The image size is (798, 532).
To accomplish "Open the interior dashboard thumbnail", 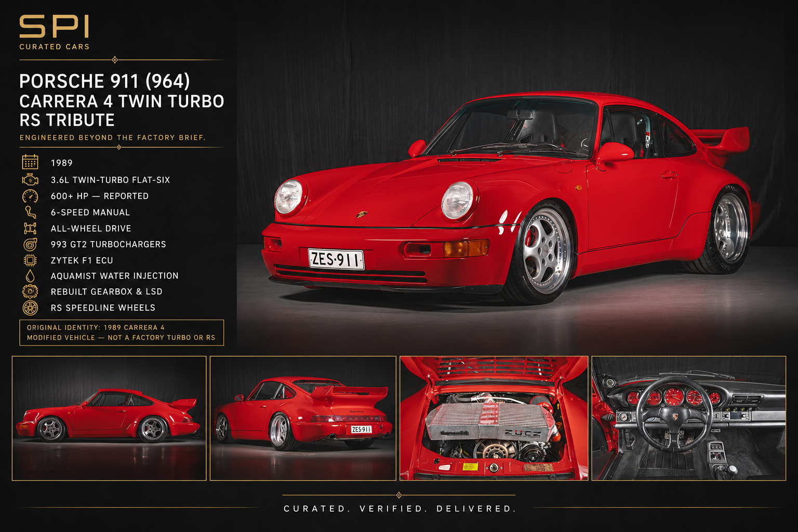I will point(689,418).
